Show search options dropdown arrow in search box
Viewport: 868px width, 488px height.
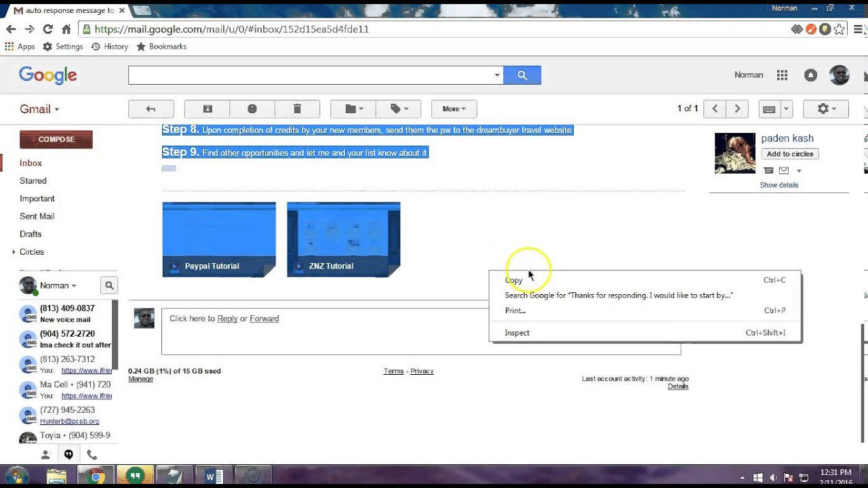497,75
